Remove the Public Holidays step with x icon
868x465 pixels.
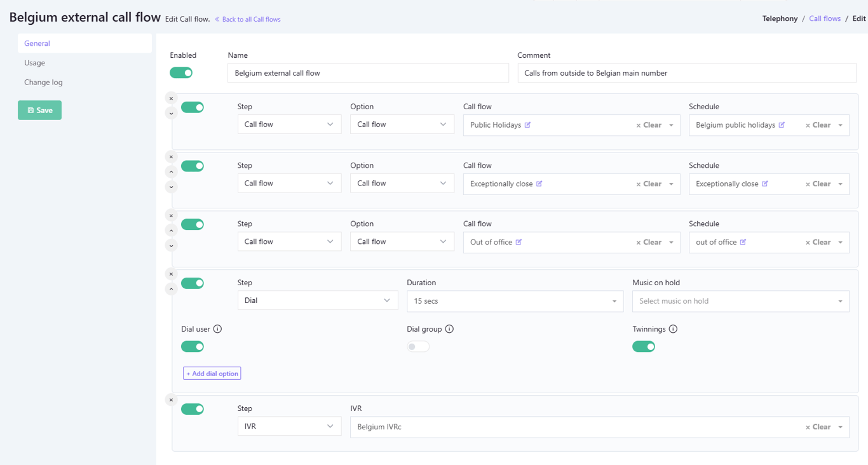pos(171,98)
